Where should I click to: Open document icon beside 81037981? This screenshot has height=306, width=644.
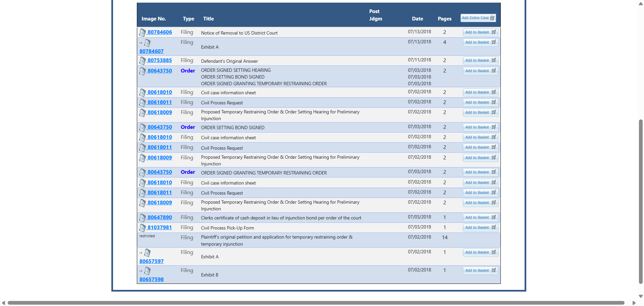(143, 228)
